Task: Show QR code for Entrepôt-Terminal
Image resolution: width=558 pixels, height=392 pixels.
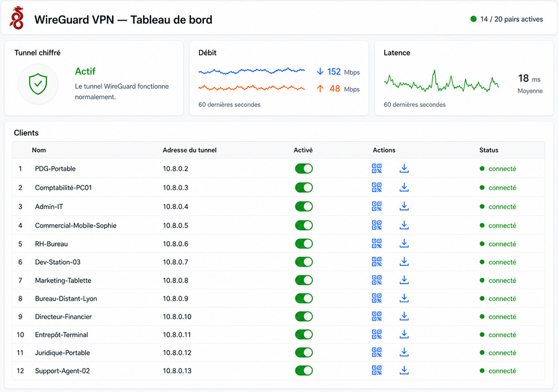Action: point(377,334)
